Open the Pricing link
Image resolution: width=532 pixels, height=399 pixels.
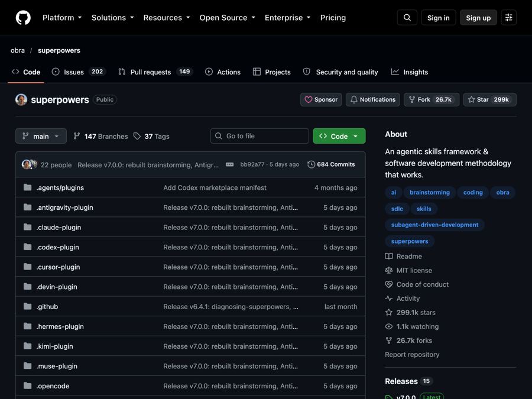tap(333, 18)
